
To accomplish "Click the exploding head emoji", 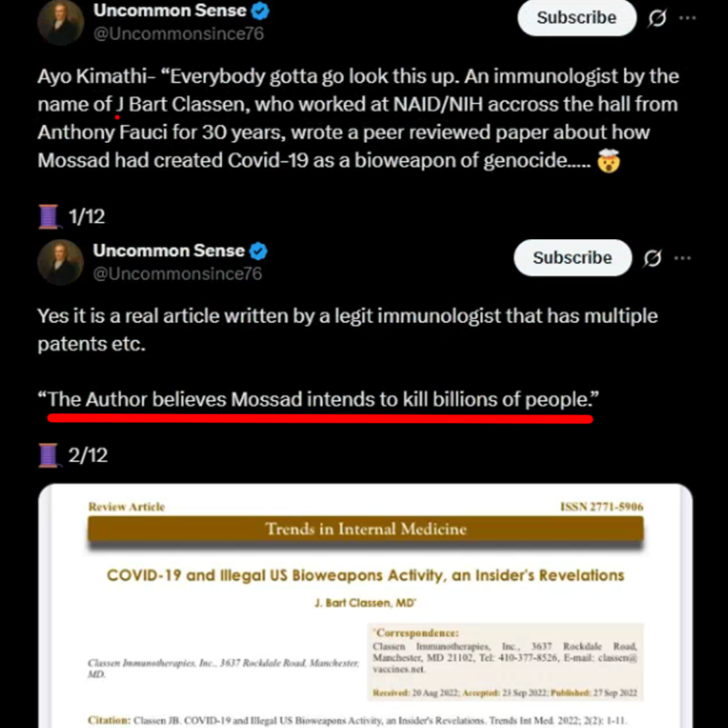I will pyautogui.click(x=608, y=160).
